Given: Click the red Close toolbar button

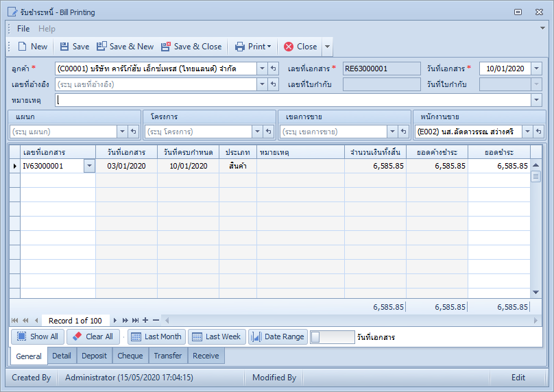Looking at the screenshot, I should (x=300, y=47).
